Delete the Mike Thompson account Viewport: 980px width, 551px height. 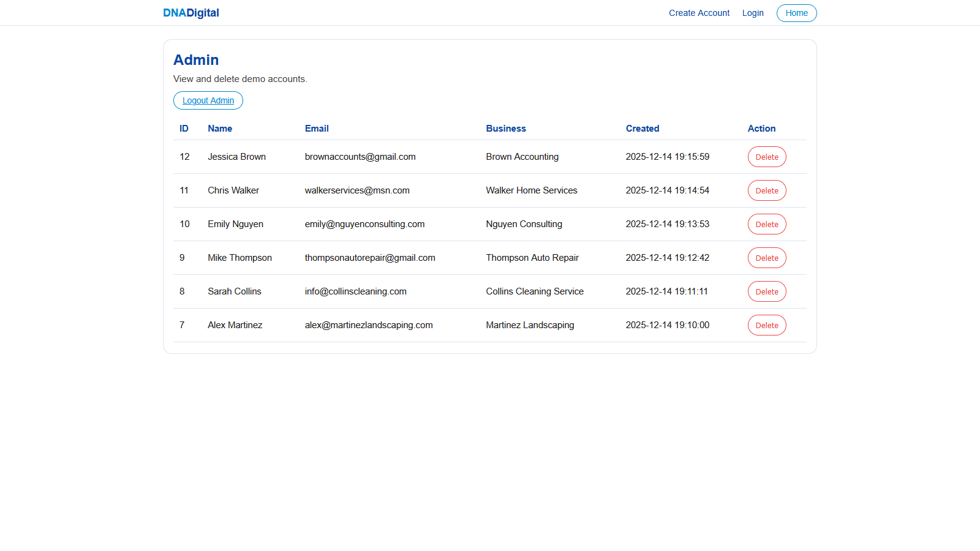point(766,258)
